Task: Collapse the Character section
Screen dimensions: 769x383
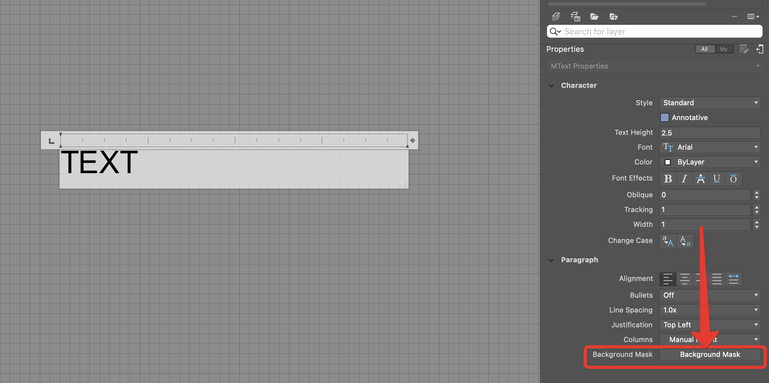Action: point(551,85)
